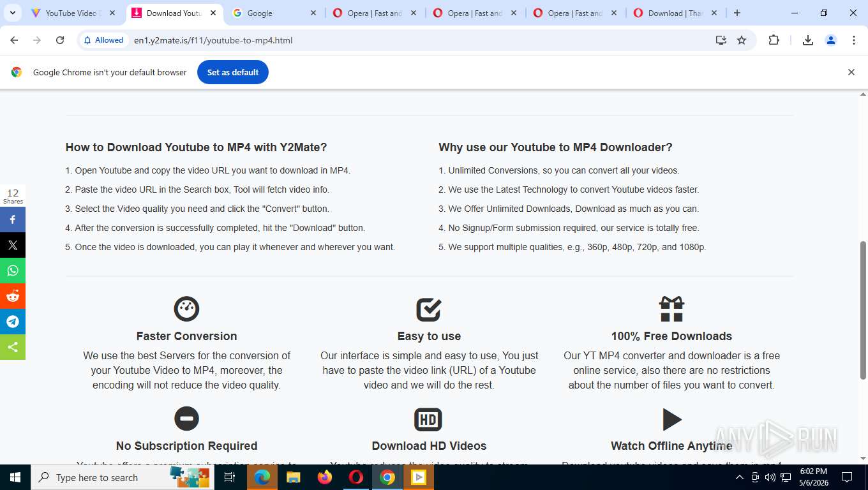Image resolution: width=868 pixels, height=490 pixels.
Task: Show hidden system tray icons
Action: pyautogui.click(x=740, y=477)
